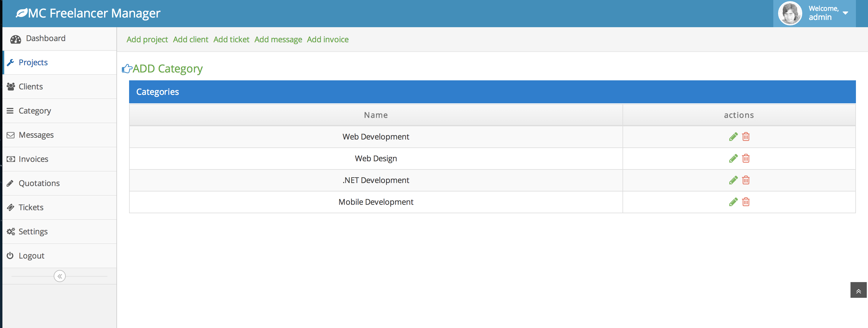
Task: Open Messages via the envelope icon
Action: click(11, 135)
